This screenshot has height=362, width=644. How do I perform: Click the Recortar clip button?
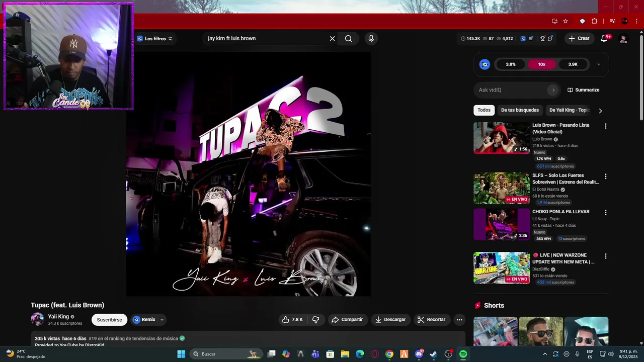pyautogui.click(x=432, y=320)
